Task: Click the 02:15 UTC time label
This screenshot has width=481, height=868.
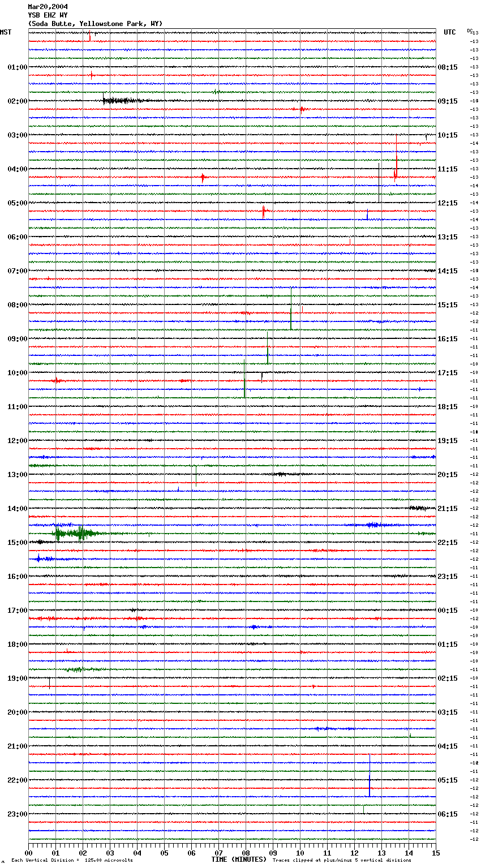Action: click(x=448, y=678)
